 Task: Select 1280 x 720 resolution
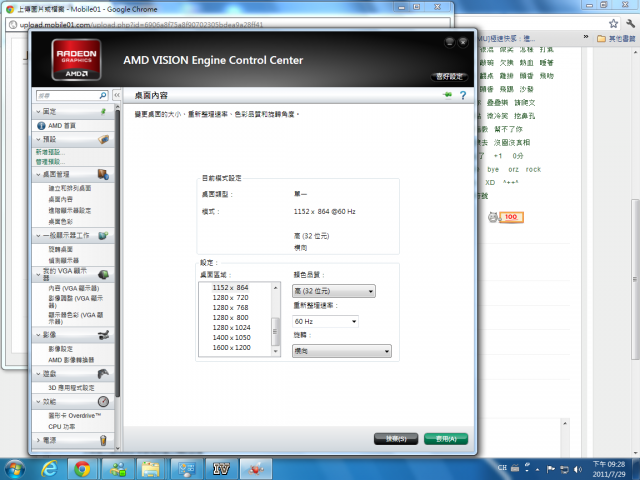(230, 298)
